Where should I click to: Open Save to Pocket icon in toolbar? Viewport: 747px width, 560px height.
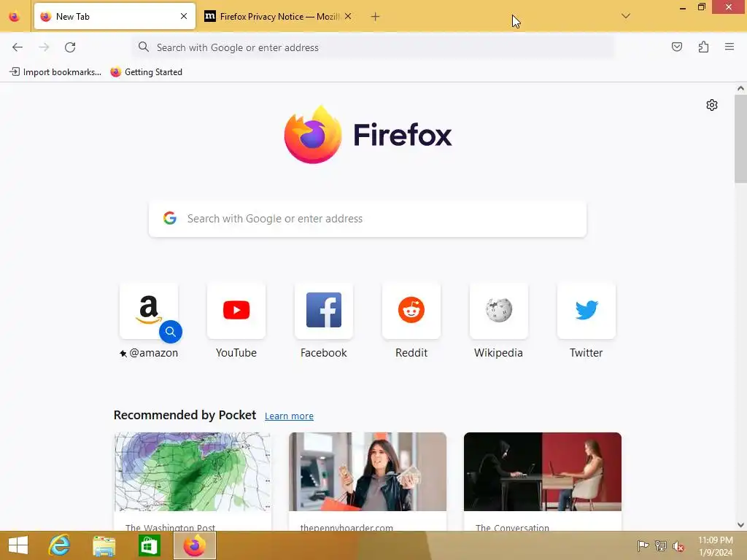click(x=676, y=47)
